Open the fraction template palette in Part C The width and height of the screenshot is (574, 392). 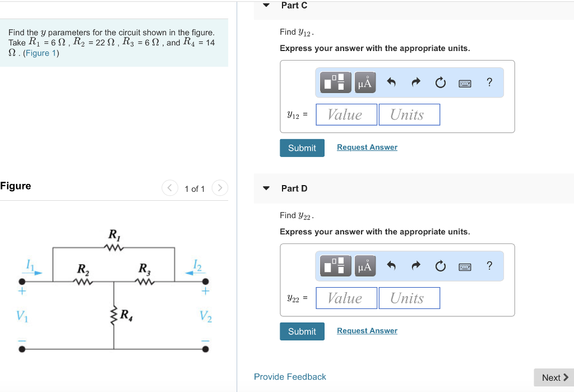pyautogui.click(x=335, y=82)
